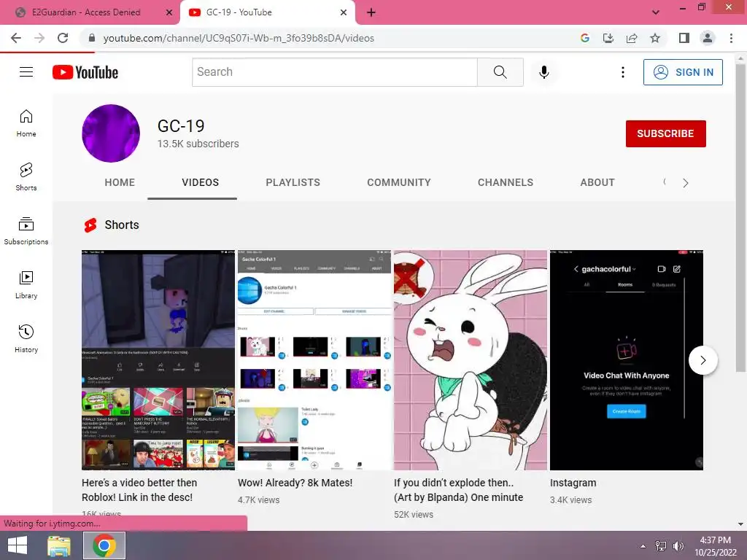The height and width of the screenshot is (560, 747).
Task: Open the Windows Start menu
Action: tap(18, 545)
